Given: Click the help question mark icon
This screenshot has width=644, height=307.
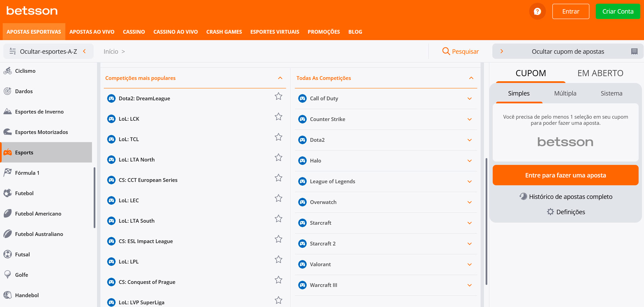Looking at the screenshot, I should 537,11.
